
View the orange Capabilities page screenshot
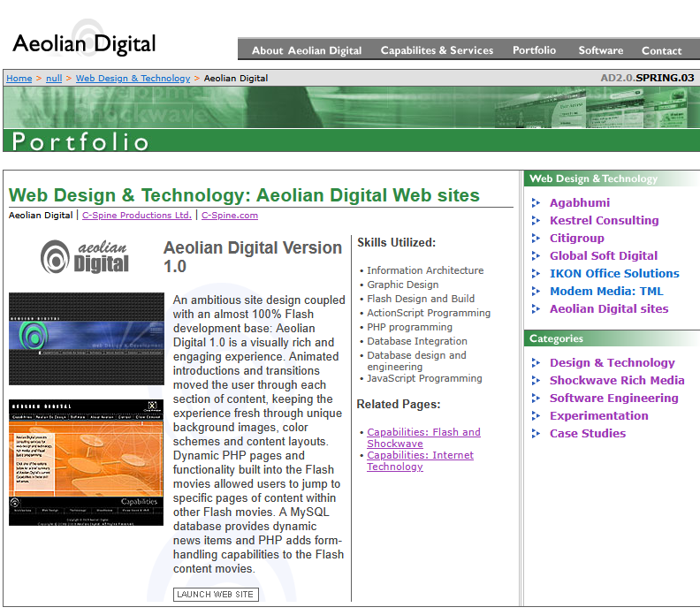86,462
